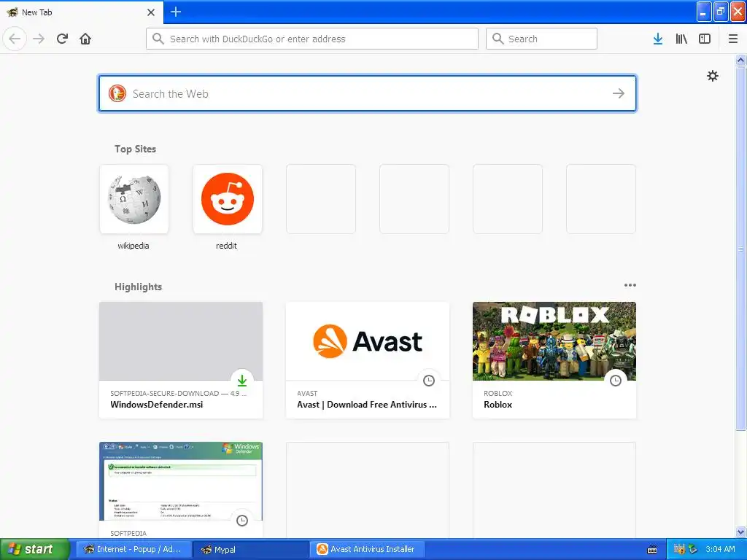Viewport: 747px width, 560px height.
Task: Click history clock icon on Softpedia card
Action: (242, 521)
